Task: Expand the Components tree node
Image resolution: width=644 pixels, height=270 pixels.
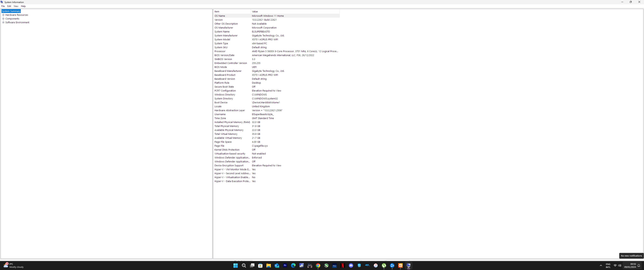Action: (4, 19)
